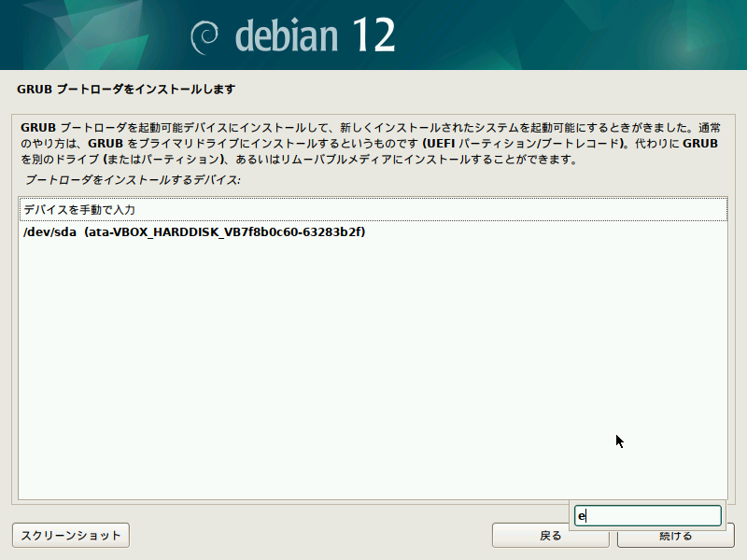Select the デバイスを手動で入力 list entry
The image size is (747, 560).
coord(373,209)
